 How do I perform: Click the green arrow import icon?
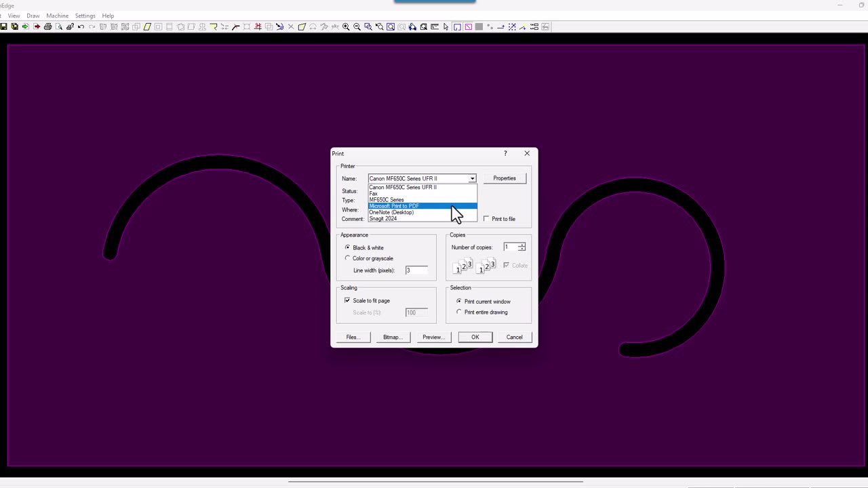(x=26, y=26)
